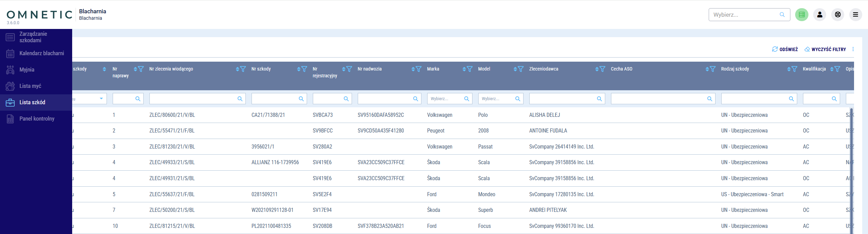Click Wyczyść filtry to clear filters

(x=825, y=49)
